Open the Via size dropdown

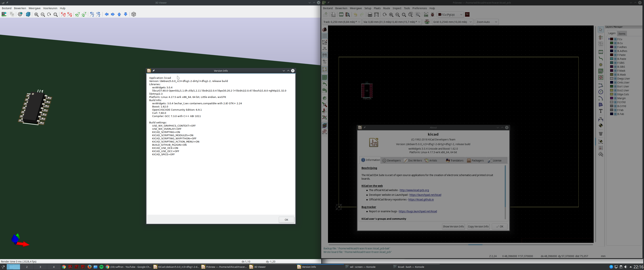392,22
